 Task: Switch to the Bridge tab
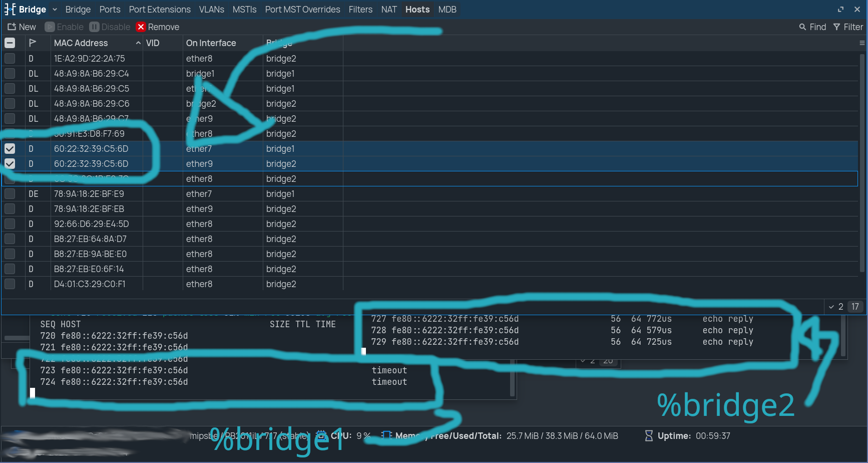[78, 10]
